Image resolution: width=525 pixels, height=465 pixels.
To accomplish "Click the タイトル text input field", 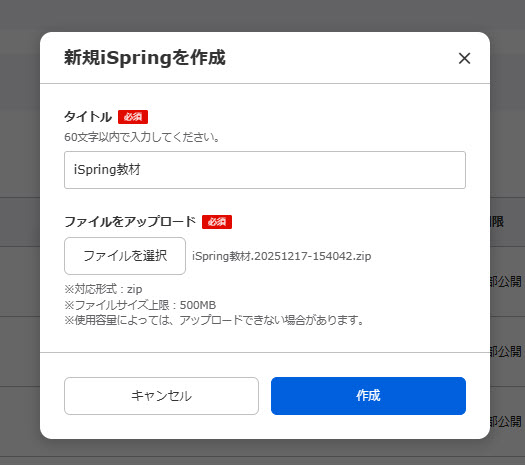I will [x=265, y=170].
